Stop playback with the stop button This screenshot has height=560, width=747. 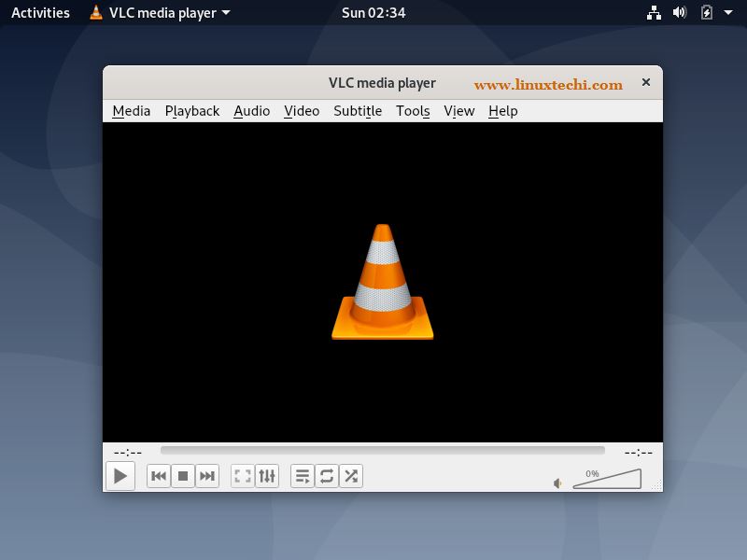183,476
